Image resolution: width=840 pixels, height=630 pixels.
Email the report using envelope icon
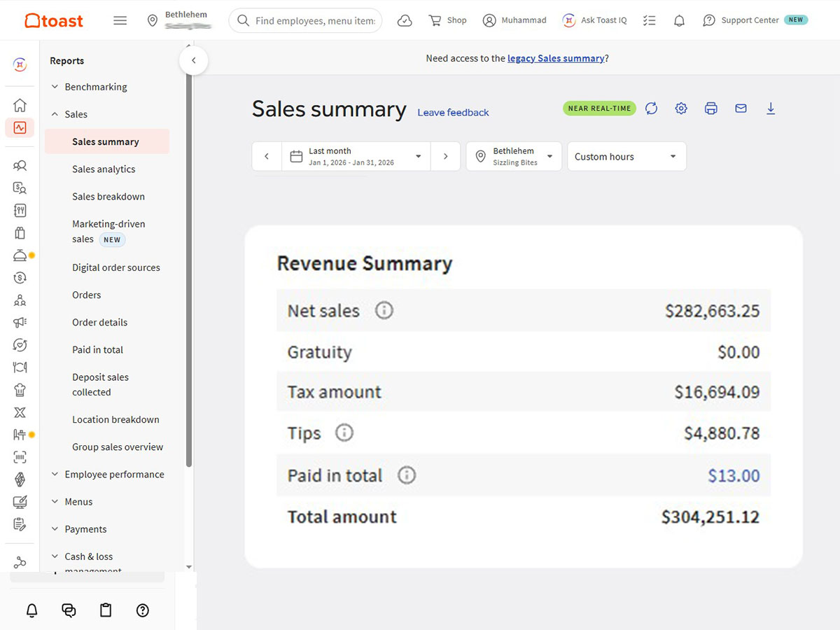pos(741,108)
